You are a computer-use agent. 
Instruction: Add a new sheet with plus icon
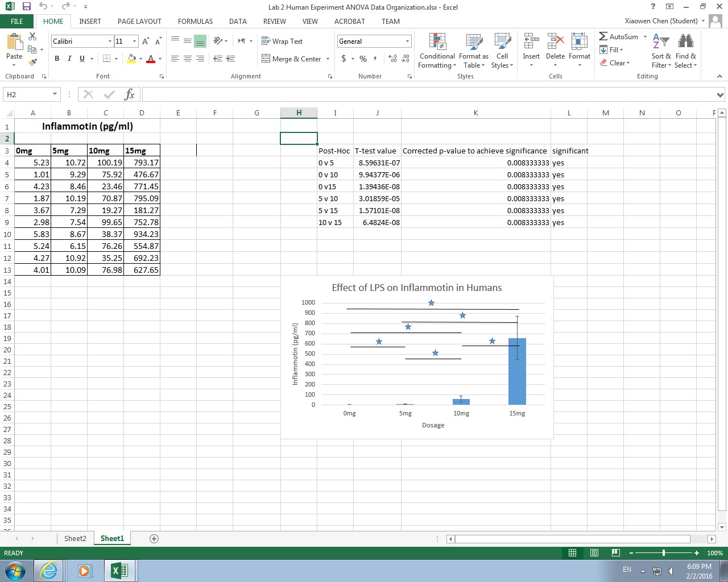click(x=154, y=538)
